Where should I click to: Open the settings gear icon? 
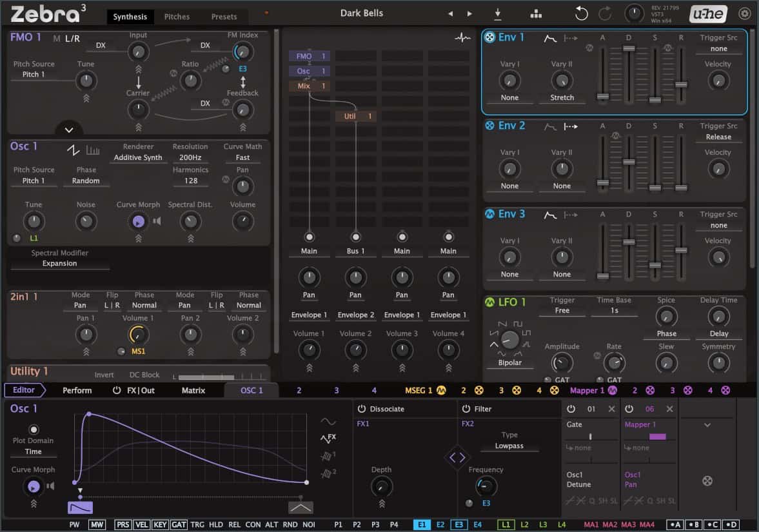point(744,14)
